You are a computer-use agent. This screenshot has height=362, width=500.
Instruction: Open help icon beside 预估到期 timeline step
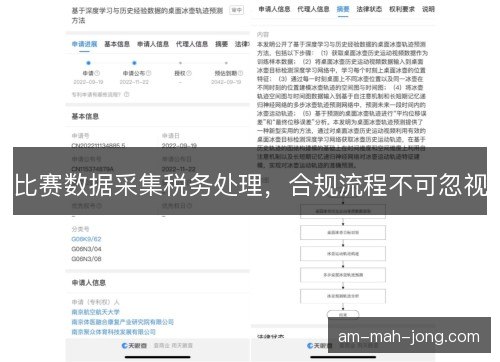[241, 73]
